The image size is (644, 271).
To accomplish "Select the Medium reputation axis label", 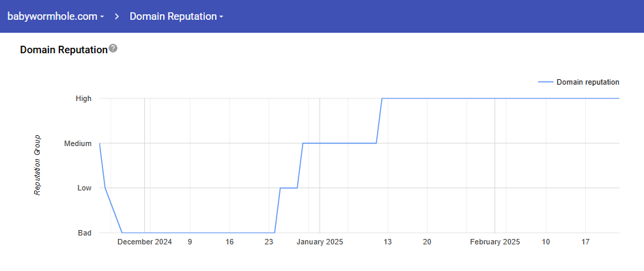I will [x=78, y=143].
